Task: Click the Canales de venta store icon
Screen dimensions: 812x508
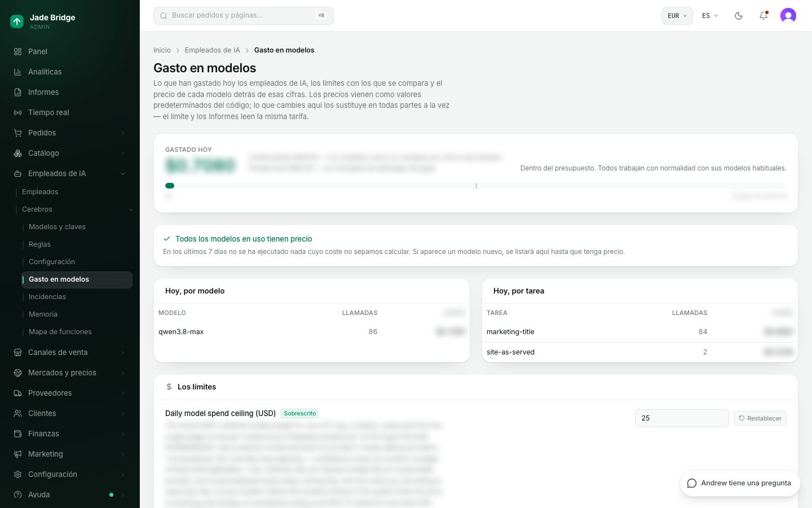Action: [x=17, y=352]
